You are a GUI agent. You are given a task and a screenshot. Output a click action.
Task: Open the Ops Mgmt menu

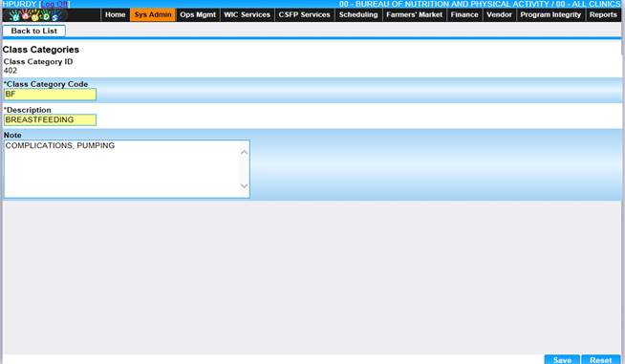[198, 14]
